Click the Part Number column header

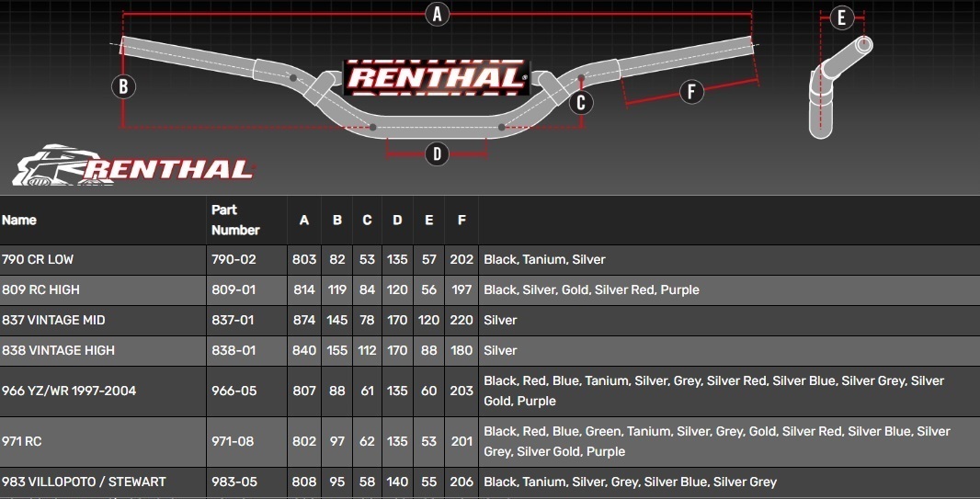235,221
